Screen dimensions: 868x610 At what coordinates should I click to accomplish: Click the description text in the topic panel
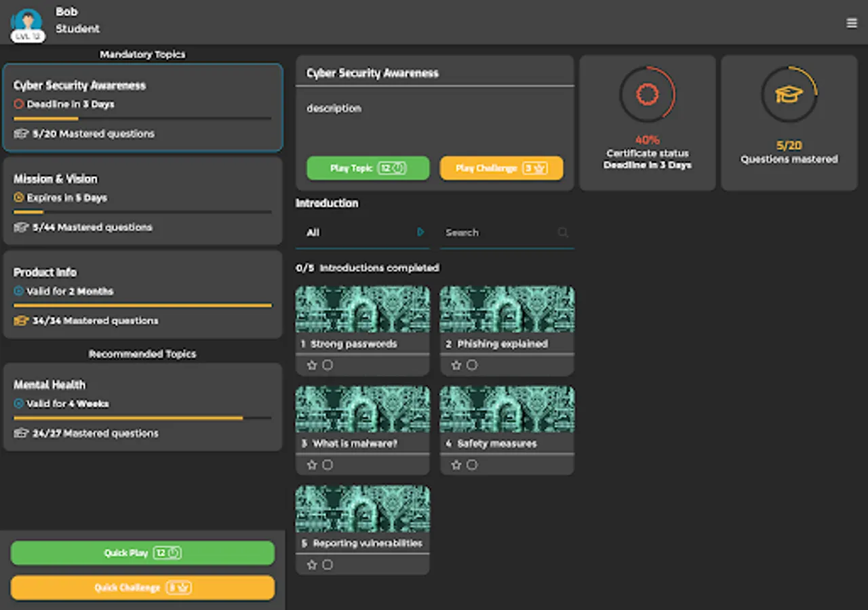tap(334, 108)
